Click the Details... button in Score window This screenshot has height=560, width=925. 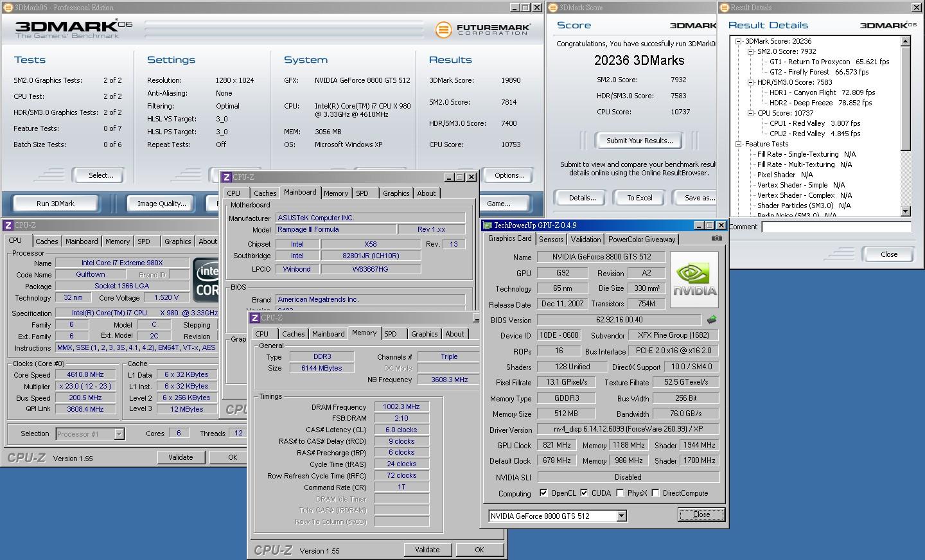(x=582, y=198)
